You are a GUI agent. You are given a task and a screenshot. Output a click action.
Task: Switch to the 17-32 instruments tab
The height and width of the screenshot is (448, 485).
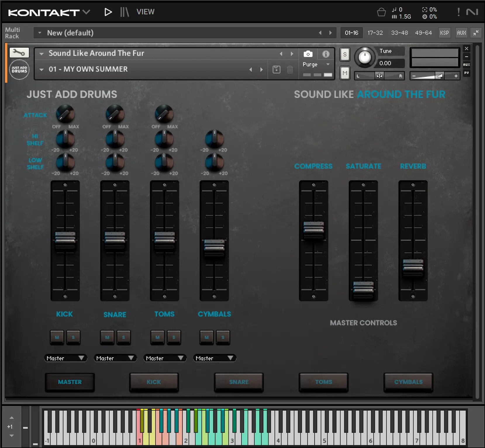(x=375, y=33)
